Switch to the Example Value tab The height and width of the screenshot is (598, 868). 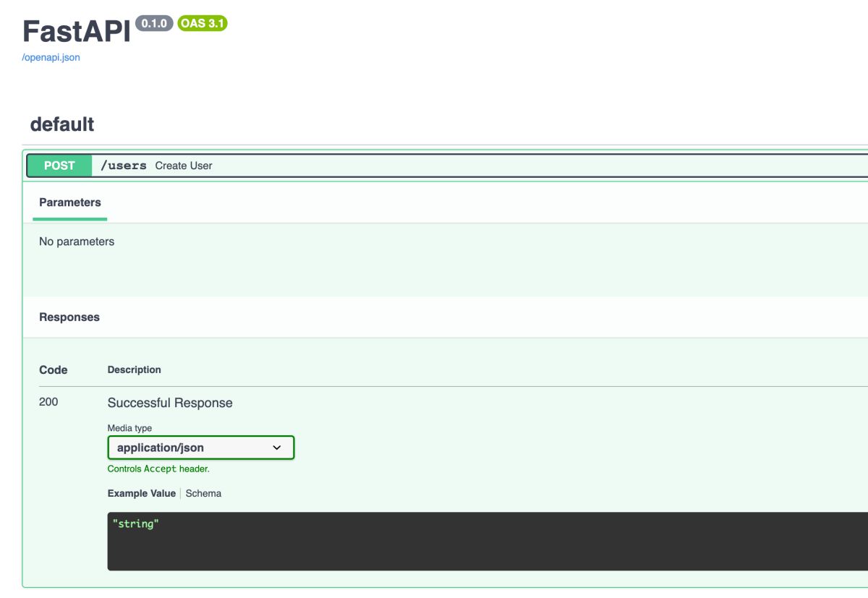pos(142,493)
